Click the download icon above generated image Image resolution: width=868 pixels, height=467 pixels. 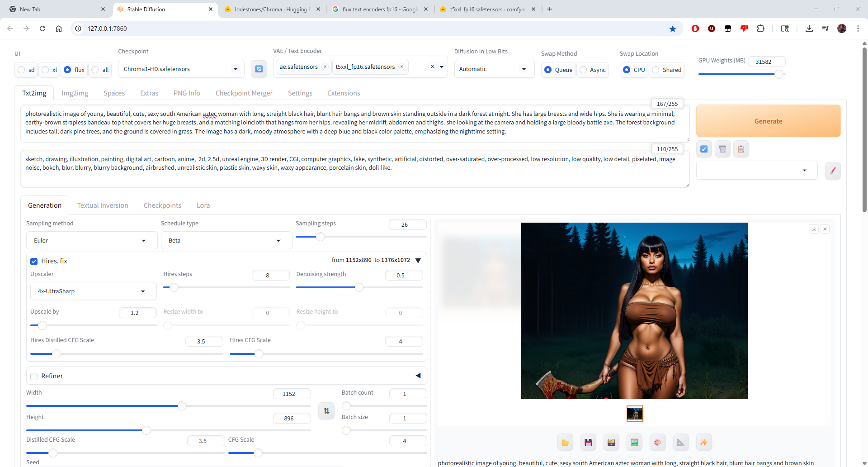814,229
